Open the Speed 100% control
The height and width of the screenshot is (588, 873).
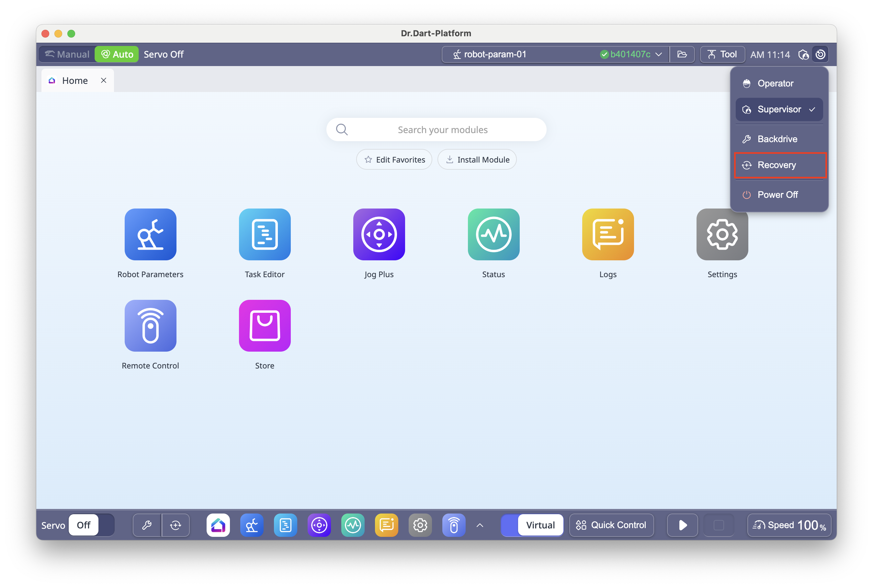pyautogui.click(x=789, y=525)
